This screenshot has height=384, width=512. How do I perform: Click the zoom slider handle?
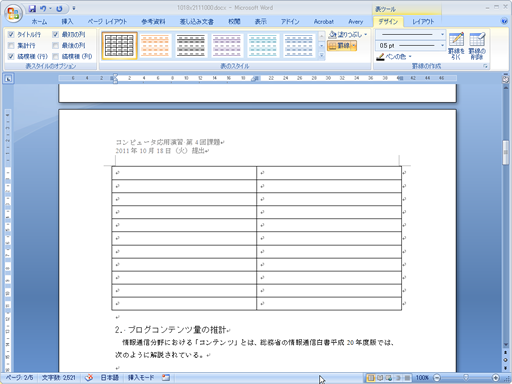pyautogui.click(x=466, y=378)
